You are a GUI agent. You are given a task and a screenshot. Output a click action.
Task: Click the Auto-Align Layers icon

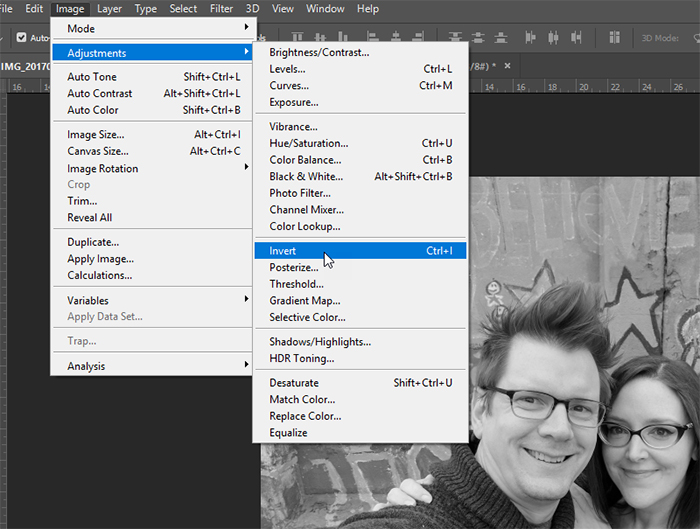click(612, 38)
